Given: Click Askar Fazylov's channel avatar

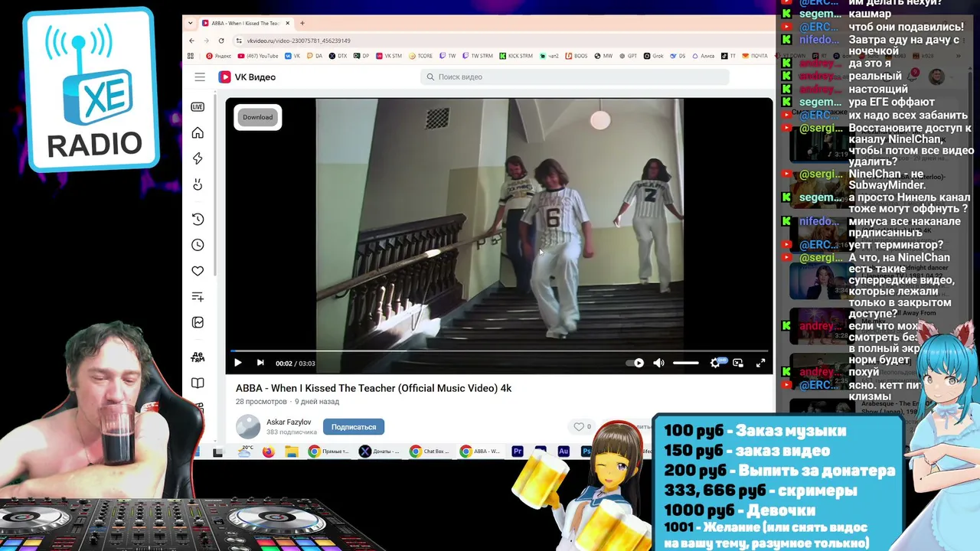Looking at the screenshot, I should pos(248,427).
